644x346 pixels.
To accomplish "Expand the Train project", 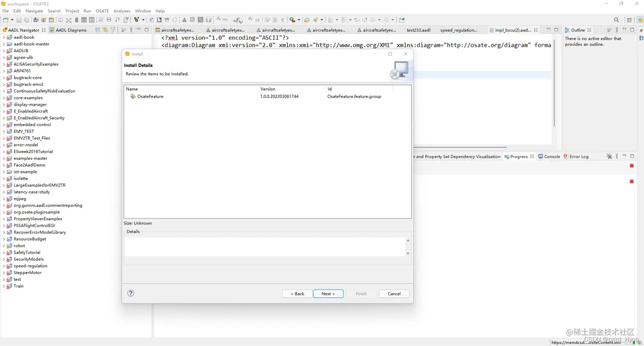I will pos(4,286).
